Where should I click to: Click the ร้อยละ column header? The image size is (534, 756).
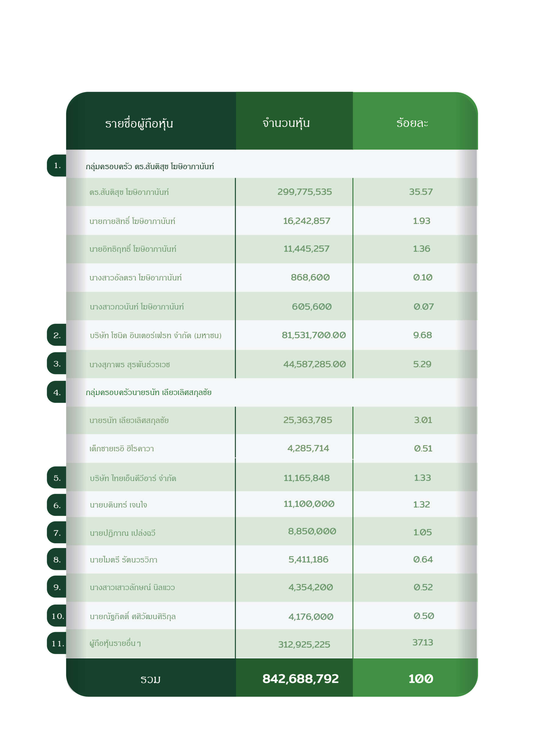(412, 123)
